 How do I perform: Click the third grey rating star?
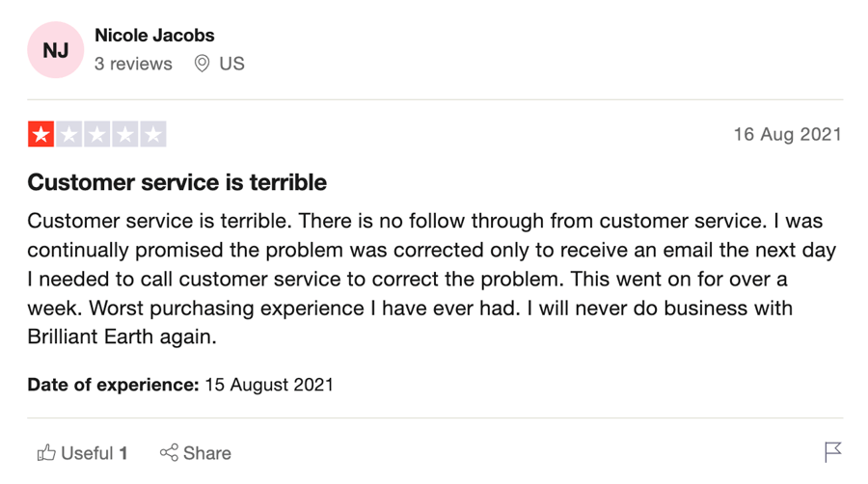point(96,134)
